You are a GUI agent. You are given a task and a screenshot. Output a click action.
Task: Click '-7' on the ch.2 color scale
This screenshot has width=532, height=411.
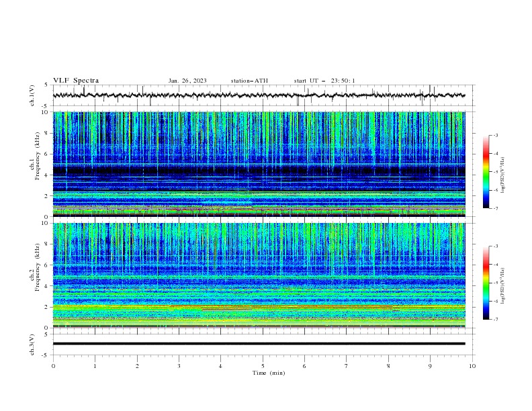coord(495,320)
